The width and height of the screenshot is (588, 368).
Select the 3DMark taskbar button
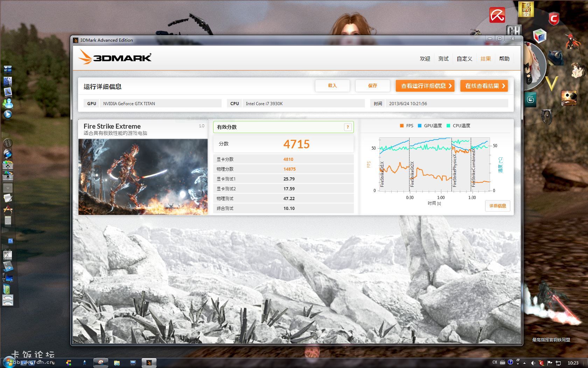[149, 362]
